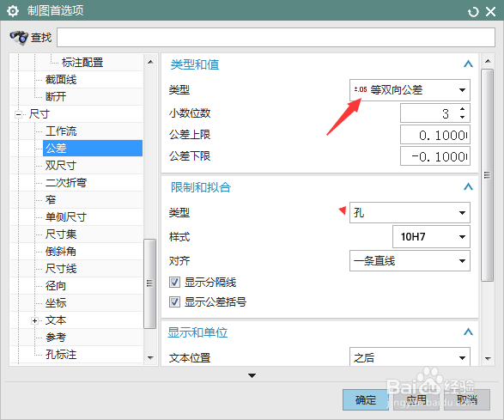Collapse the 类型和值 section
The width and height of the screenshot is (504, 420).
(x=468, y=64)
